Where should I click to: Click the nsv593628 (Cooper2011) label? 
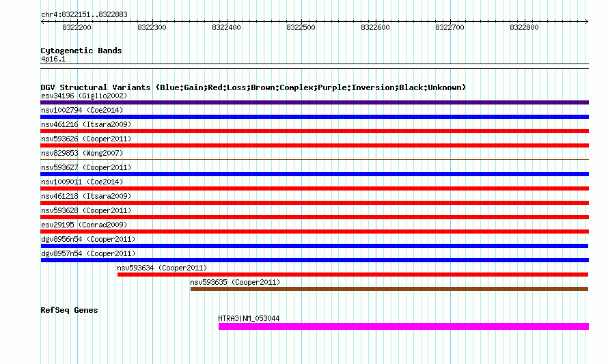[86, 210]
